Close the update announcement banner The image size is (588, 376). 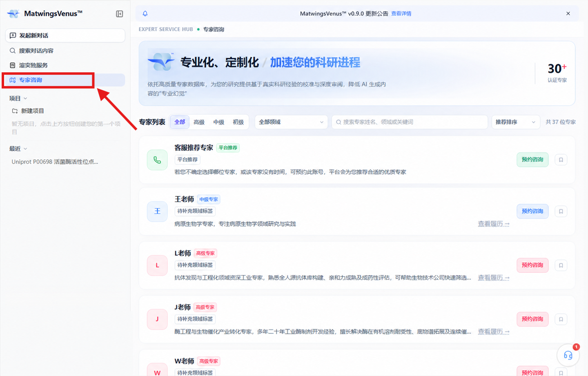click(x=568, y=13)
